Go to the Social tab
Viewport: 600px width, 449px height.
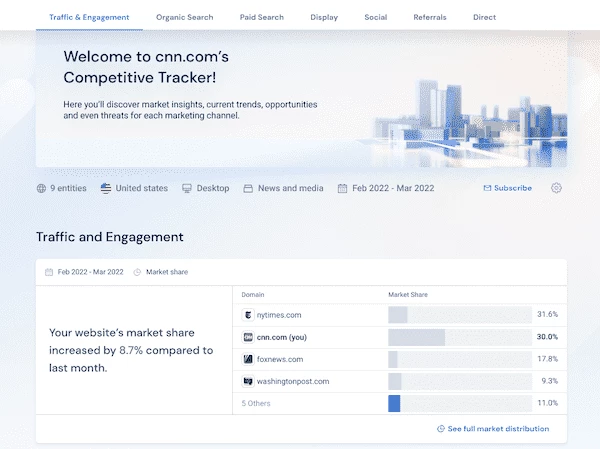pos(376,17)
